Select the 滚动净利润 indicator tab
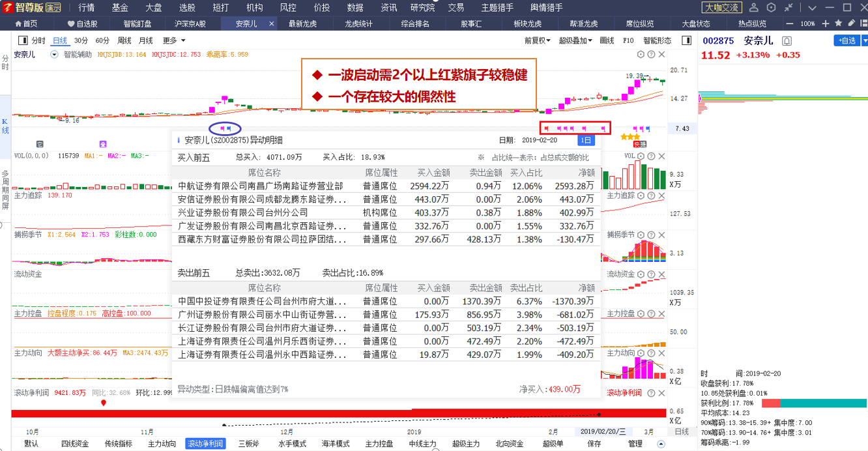This screenshot has height=451, width=868. [x=205, y=444]
